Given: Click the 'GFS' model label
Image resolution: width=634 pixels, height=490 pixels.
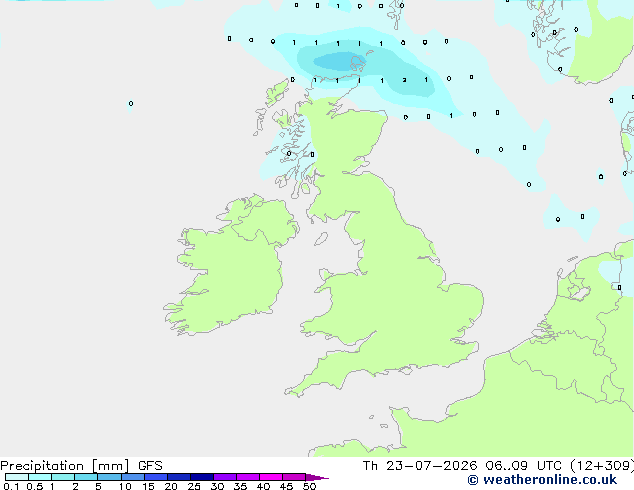Looking at the screenshot, I should (x=150, y=466).
